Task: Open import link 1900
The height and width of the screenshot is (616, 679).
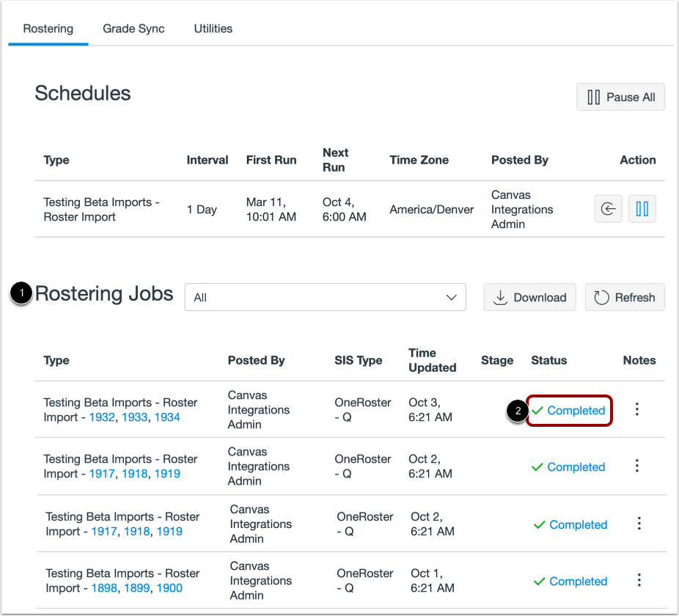Action: [x=169, y=588]
